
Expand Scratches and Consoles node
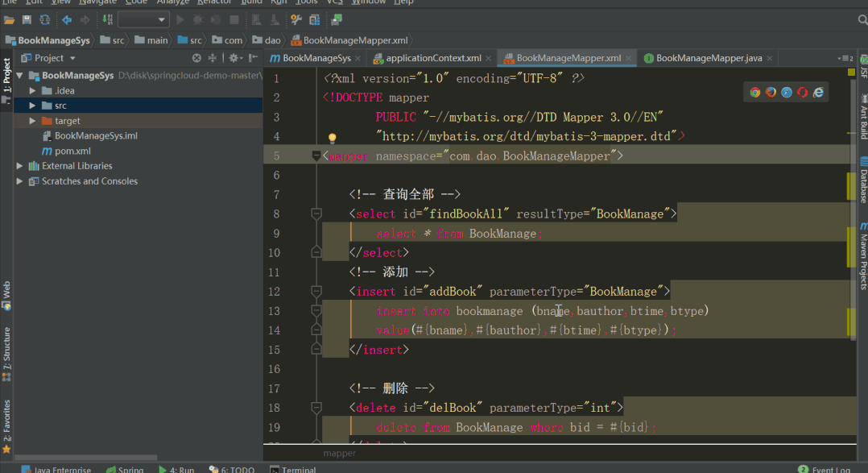pyautogui.click(x=20, y=181)
